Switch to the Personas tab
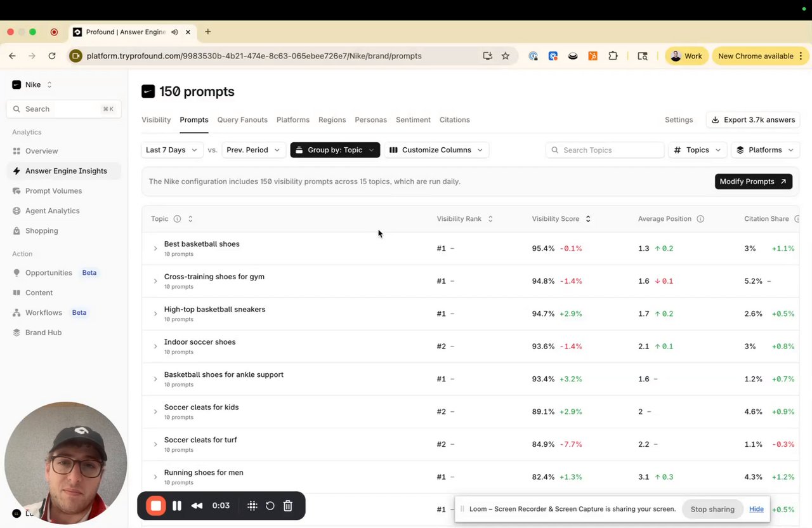Screen dimensions: 812x528 [371, 120]
